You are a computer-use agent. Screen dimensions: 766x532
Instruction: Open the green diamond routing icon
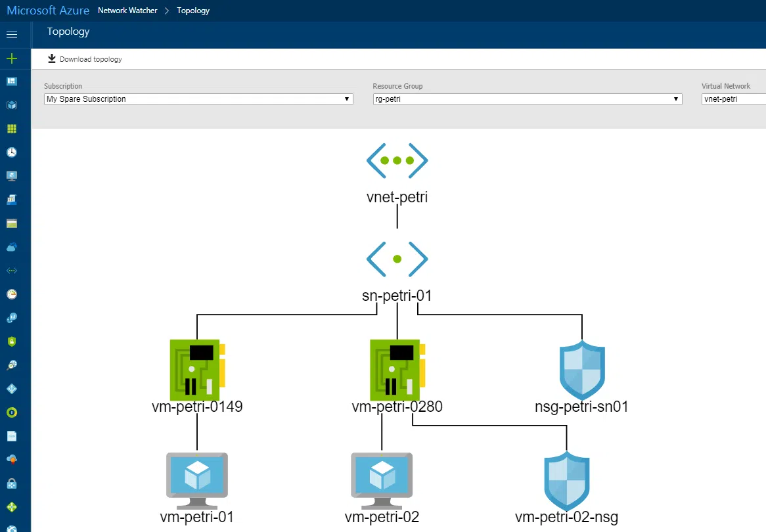(x=12, y=506)
